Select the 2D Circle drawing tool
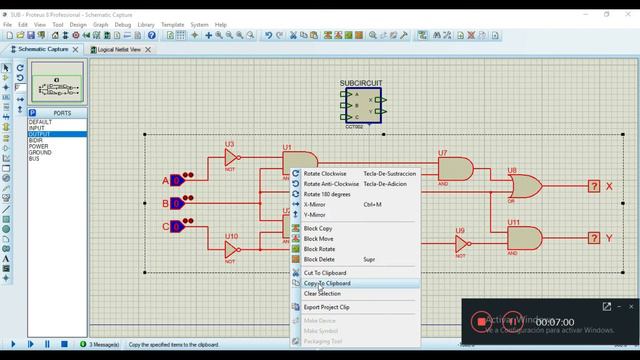 [6, 229]
